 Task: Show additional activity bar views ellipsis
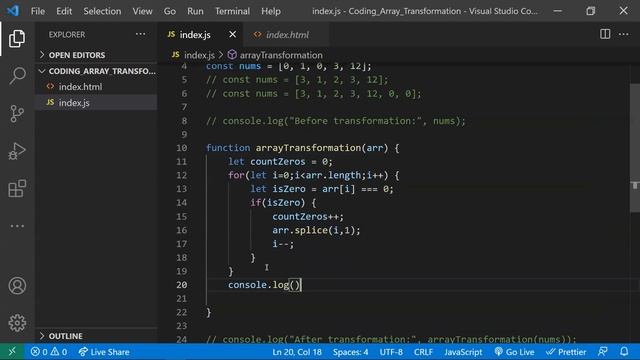17,226
